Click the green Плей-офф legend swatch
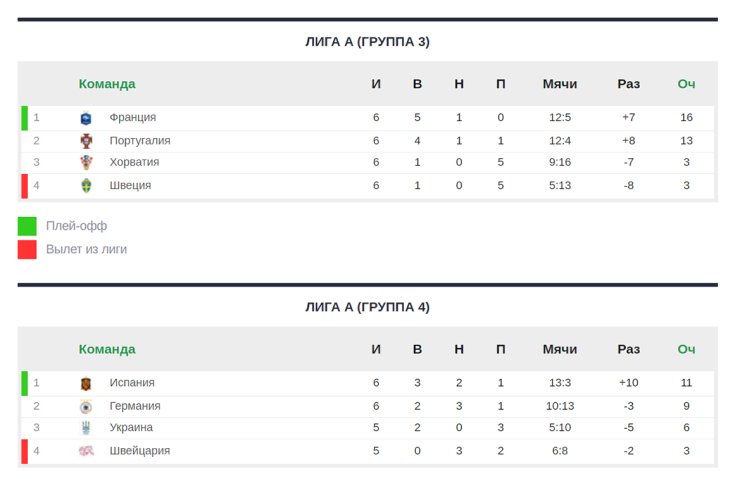Screen dimensions: 740x479 [27, 226]
